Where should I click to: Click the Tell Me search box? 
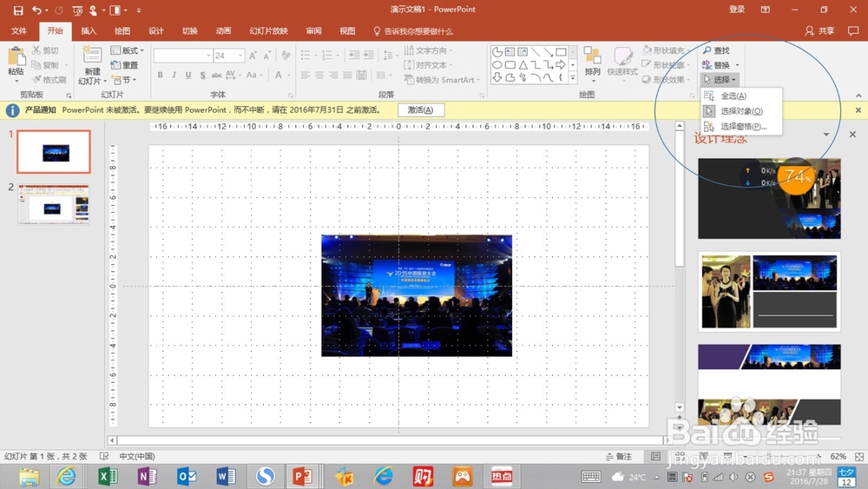pos(413,31)
